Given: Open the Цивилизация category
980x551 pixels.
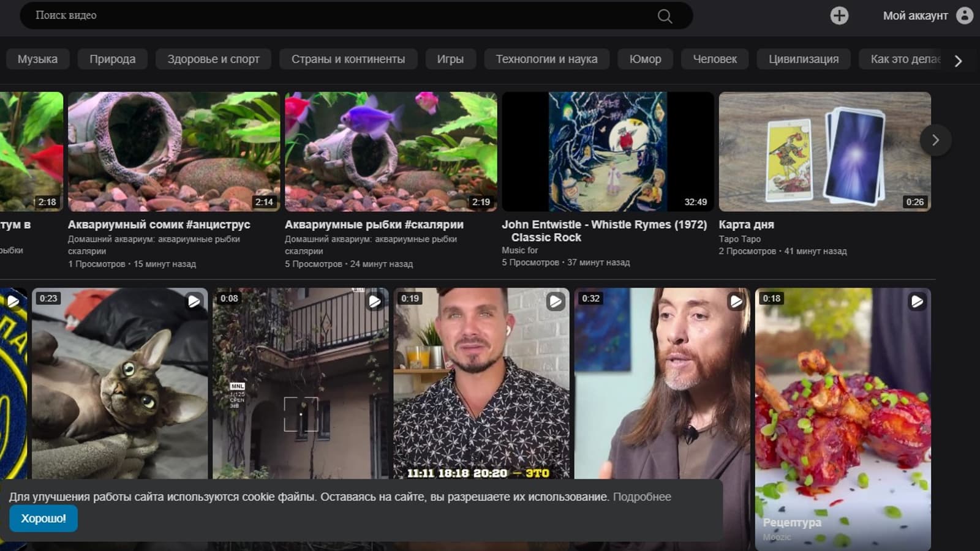Looking at the screenshot, I should [x=804, y=59].
